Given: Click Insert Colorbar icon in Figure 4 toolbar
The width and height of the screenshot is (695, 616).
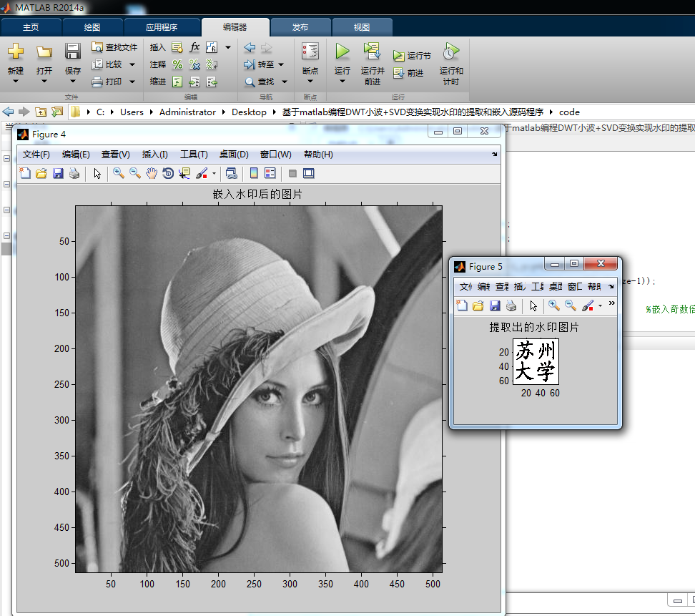Looking at the screenshot, I should (254, 173).
